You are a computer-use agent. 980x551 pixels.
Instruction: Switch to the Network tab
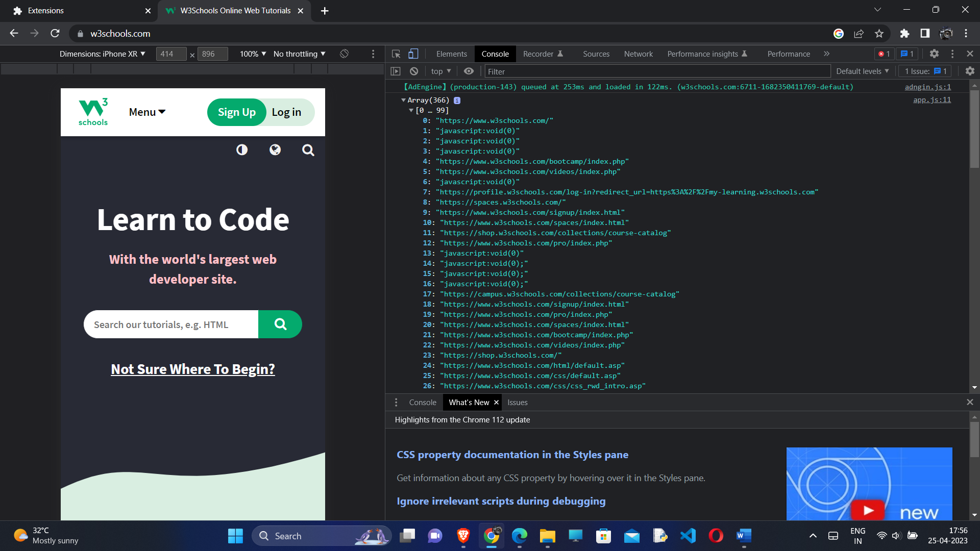(x=638, y=54)
